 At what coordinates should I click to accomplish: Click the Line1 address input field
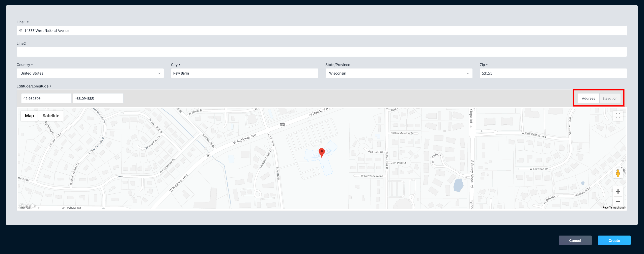[x=322, y=31]
